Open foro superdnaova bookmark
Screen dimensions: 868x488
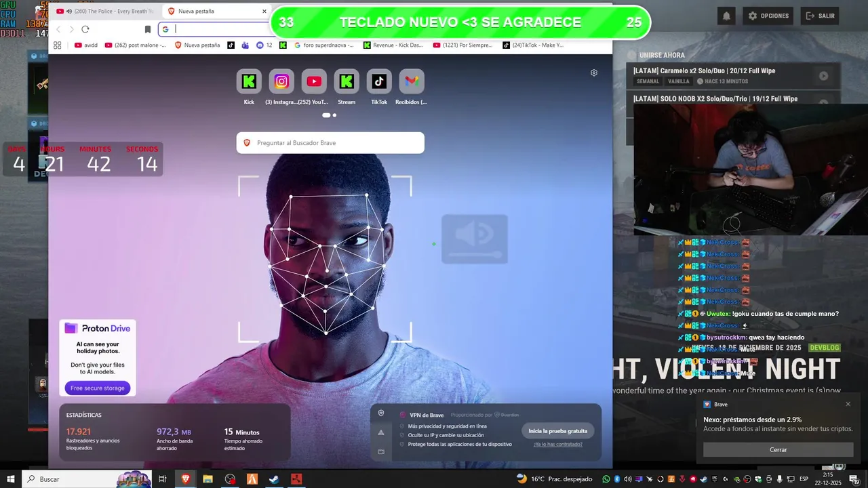324,45
